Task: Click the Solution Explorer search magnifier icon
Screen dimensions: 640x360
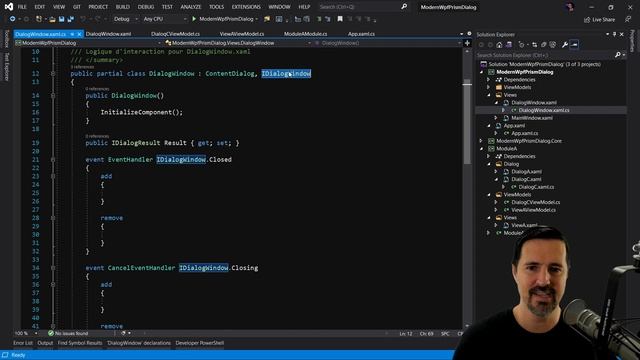Action: [618, 55]
